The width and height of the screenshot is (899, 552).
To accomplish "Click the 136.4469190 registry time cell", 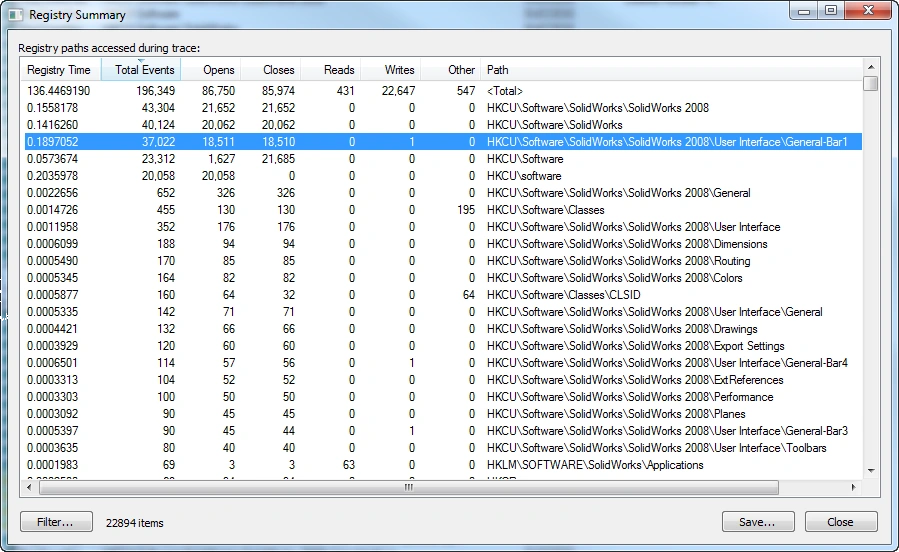I will [58, 91].
